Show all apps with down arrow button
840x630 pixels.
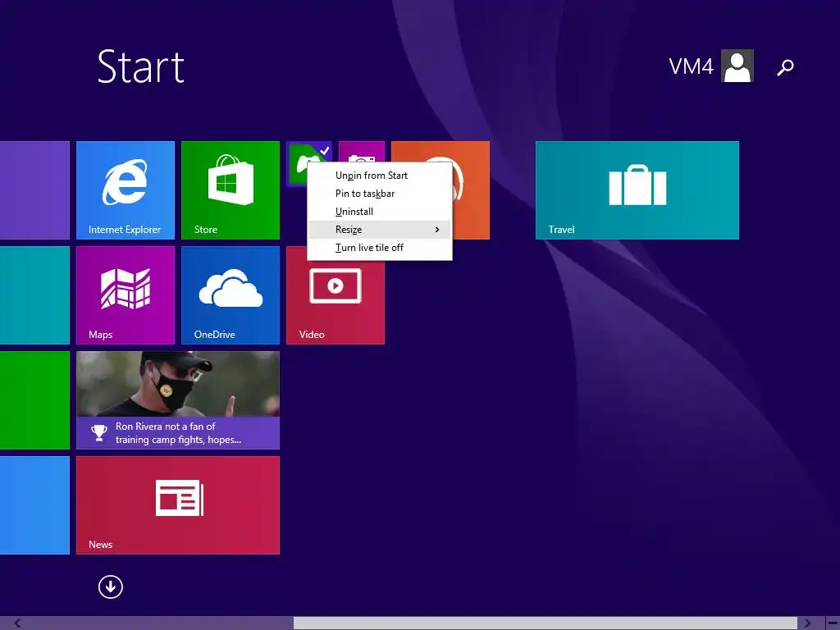(111, 587)
